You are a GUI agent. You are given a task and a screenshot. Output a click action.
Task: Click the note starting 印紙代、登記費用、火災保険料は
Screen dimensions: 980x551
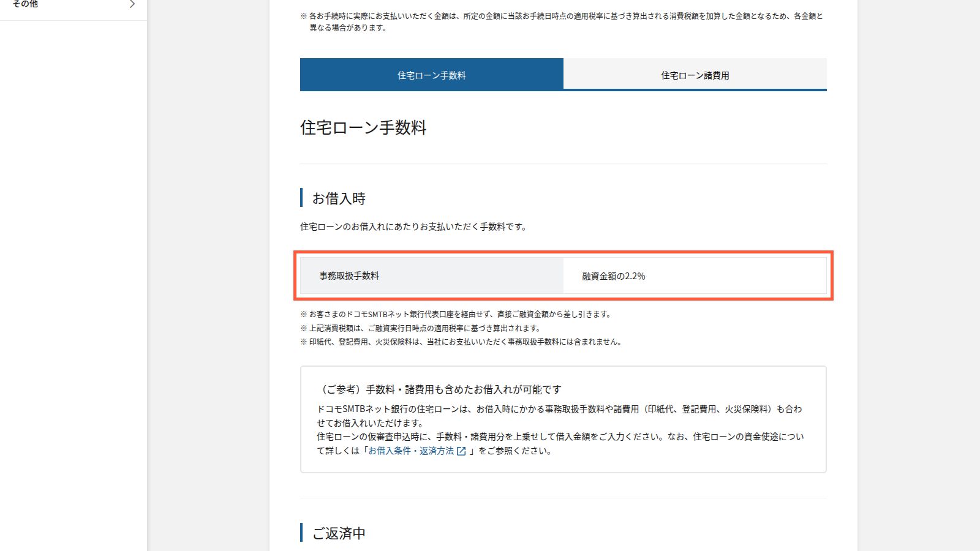point(462,342)
